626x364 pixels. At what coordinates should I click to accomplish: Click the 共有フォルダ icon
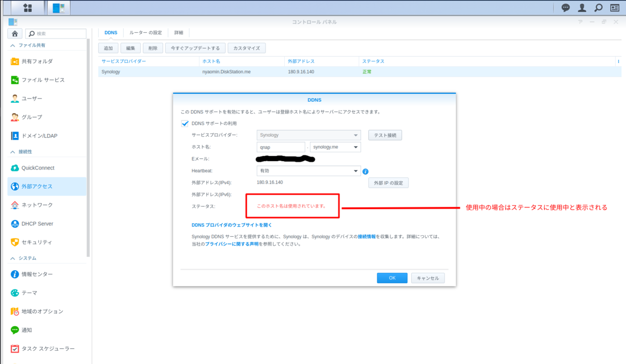pos(15,61)
